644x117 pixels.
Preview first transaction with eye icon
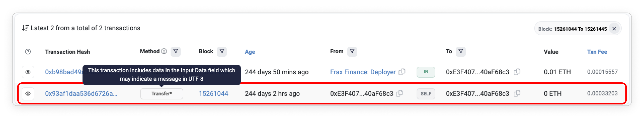(x=28, y=72)
